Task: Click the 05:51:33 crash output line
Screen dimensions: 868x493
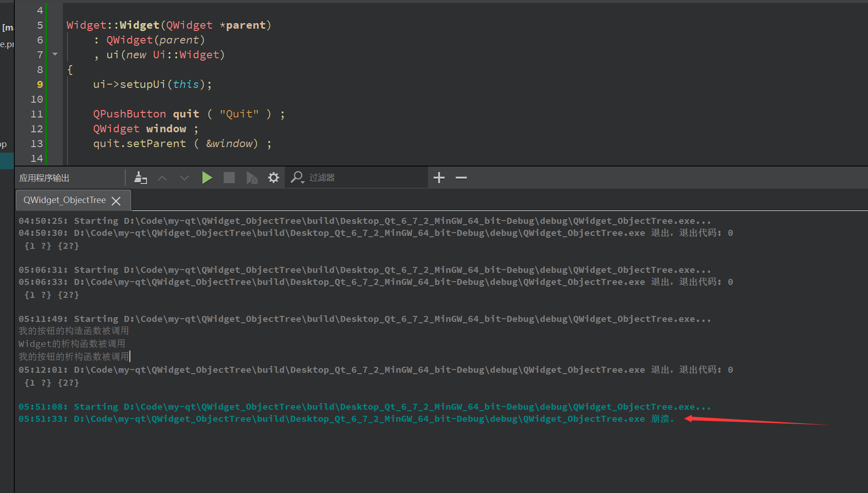Action: click(347, 419)
